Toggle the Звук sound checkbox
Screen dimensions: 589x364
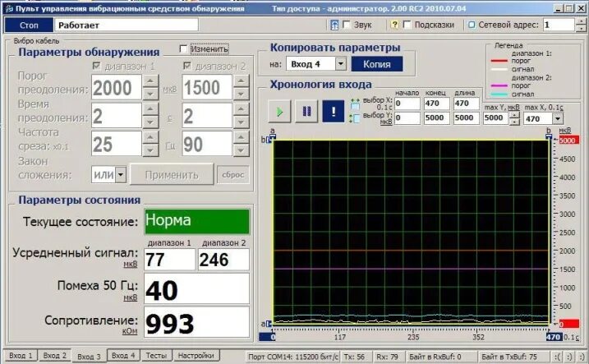click(347, 25)
